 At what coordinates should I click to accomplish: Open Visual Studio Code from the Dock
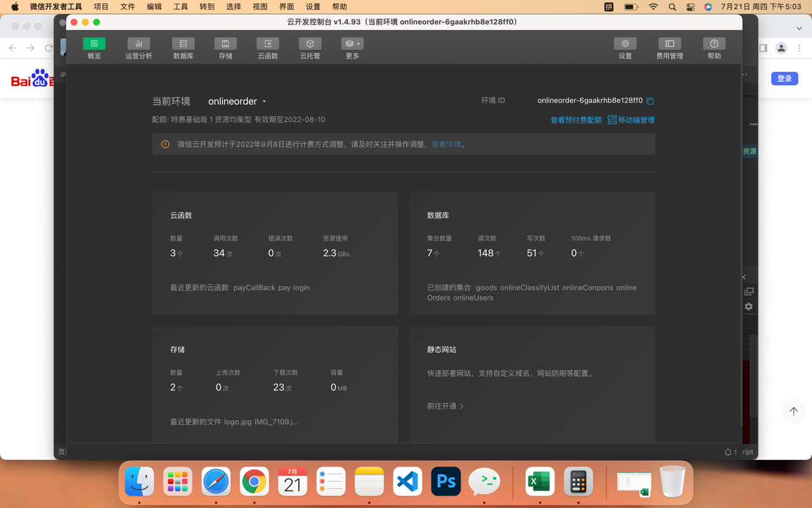407,481
